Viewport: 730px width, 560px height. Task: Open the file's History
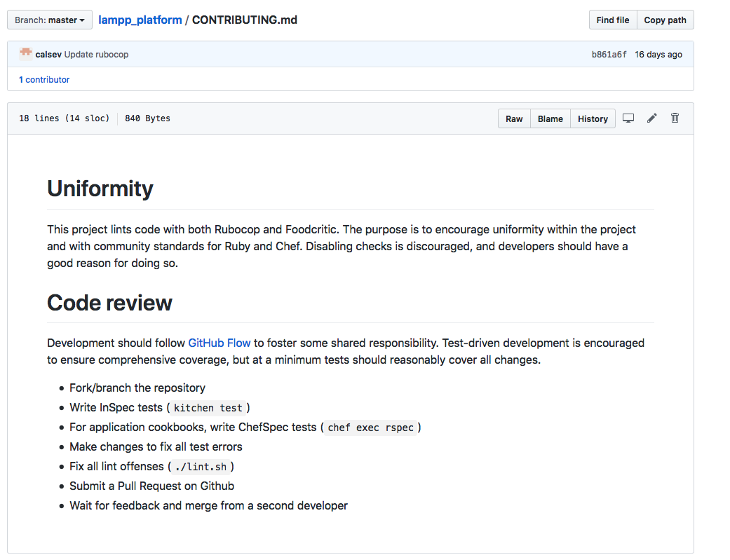pyautogui.click(x=592, y=118)
